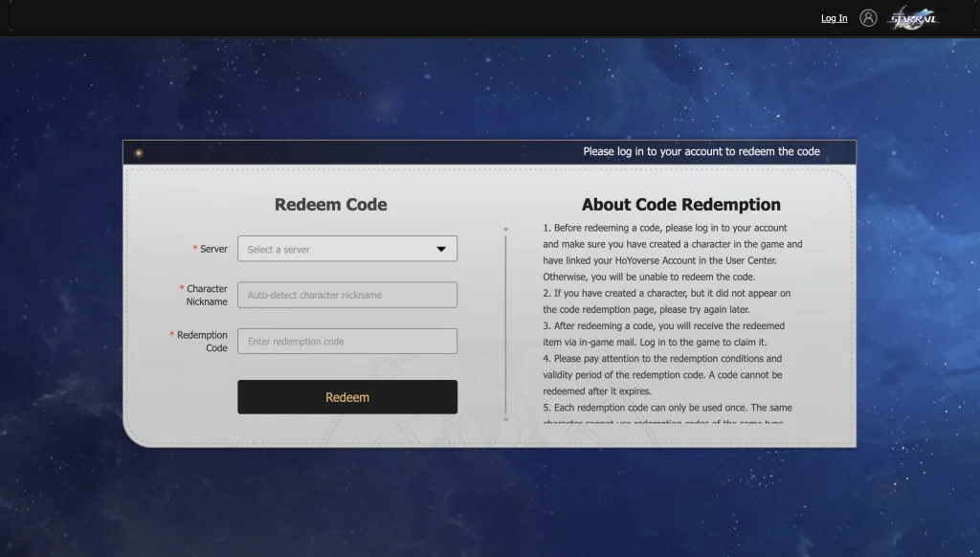Screen dimensions: 980x557
Task: Click the user avatar icon in header
Action: click(868, 18)
